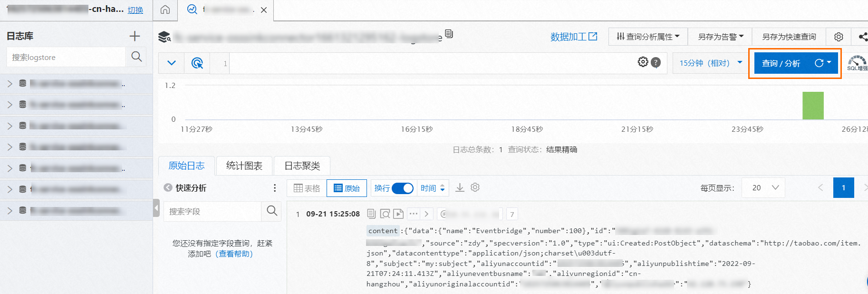The image size is (868, 294).
Task: Click the right chevron in log row
Action: (x=426, y=214)
